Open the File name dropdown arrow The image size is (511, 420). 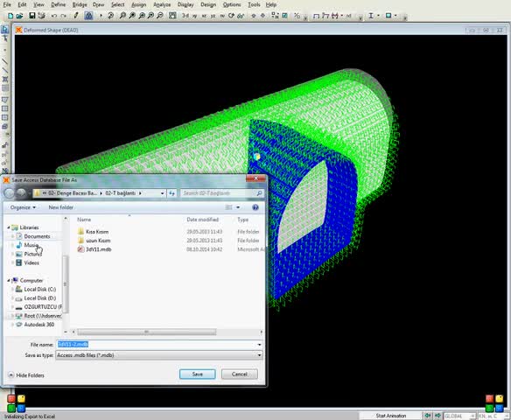click(259, 345)
